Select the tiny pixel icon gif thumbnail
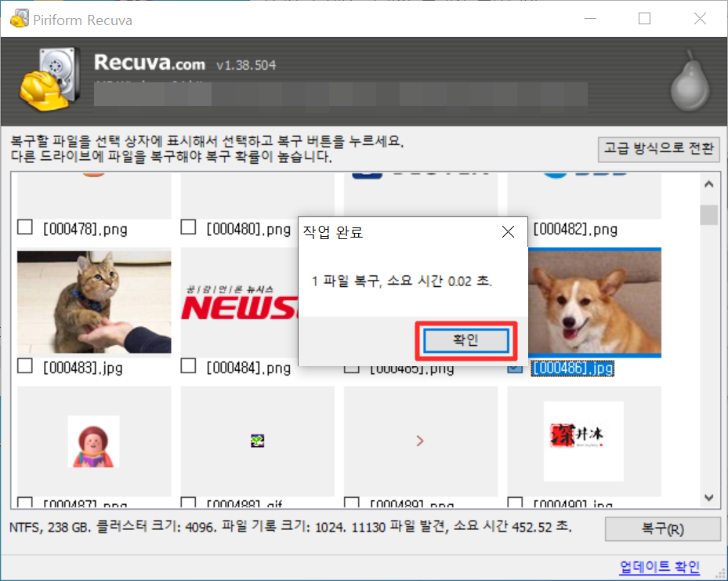 [x=258, y=441]
